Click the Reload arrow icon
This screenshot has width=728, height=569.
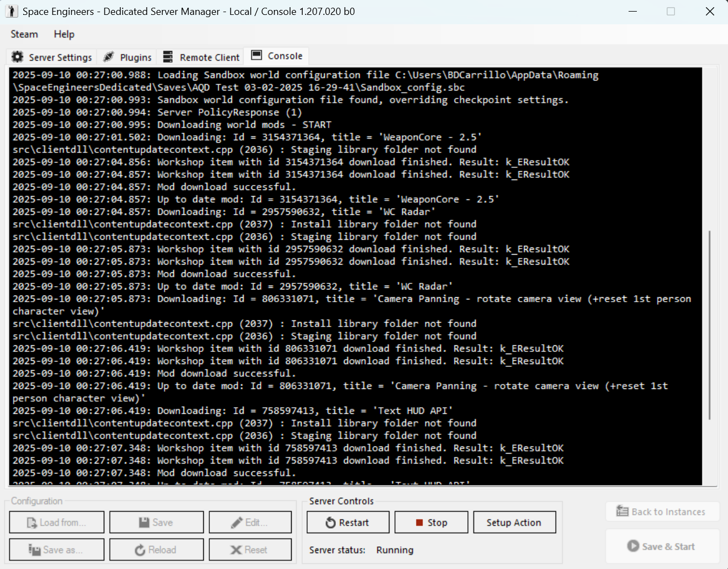coord(140,550)
